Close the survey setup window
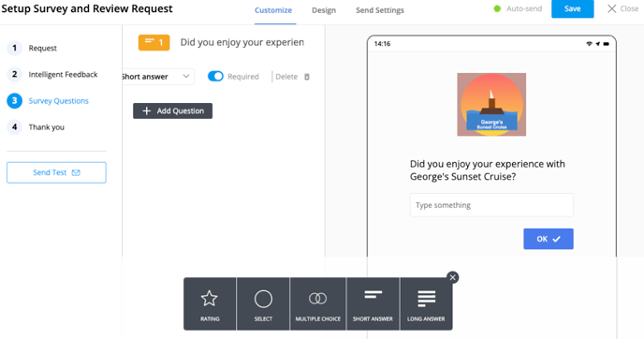 click(x=622, y=8)
